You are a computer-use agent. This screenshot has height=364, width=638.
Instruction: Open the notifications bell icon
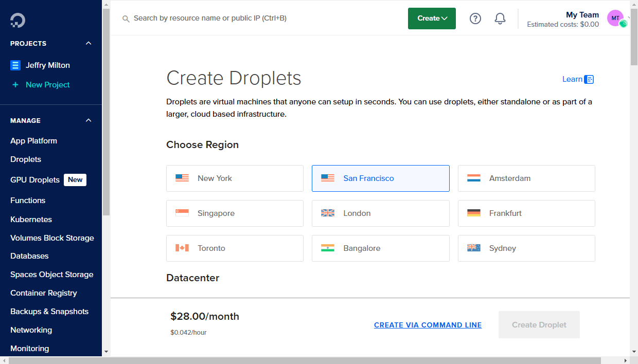pos(500,18)
